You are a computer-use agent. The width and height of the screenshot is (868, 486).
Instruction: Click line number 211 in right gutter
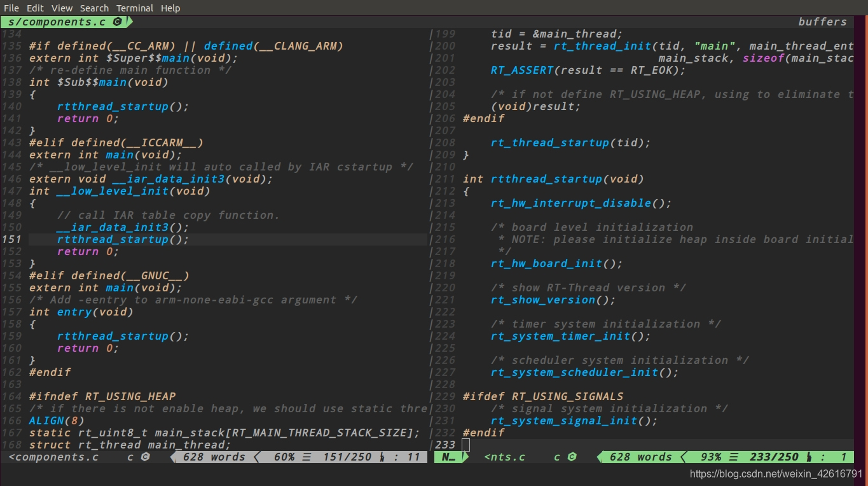point(444,179)
